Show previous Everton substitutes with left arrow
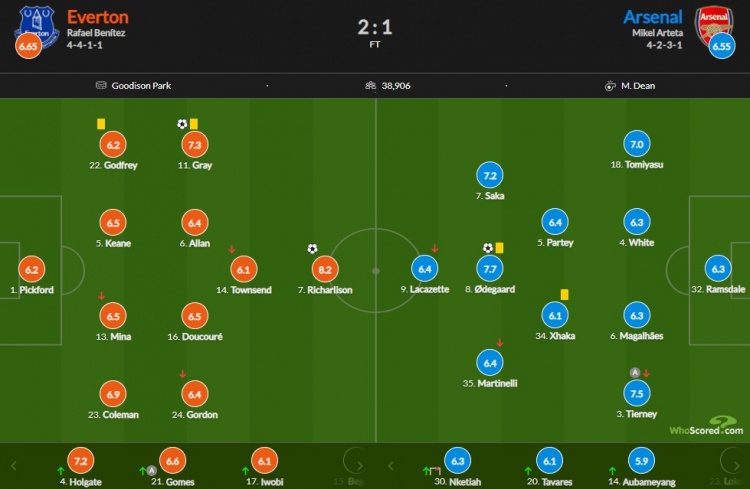This screenshot has width=750, height=489. (x=13, y=466)
